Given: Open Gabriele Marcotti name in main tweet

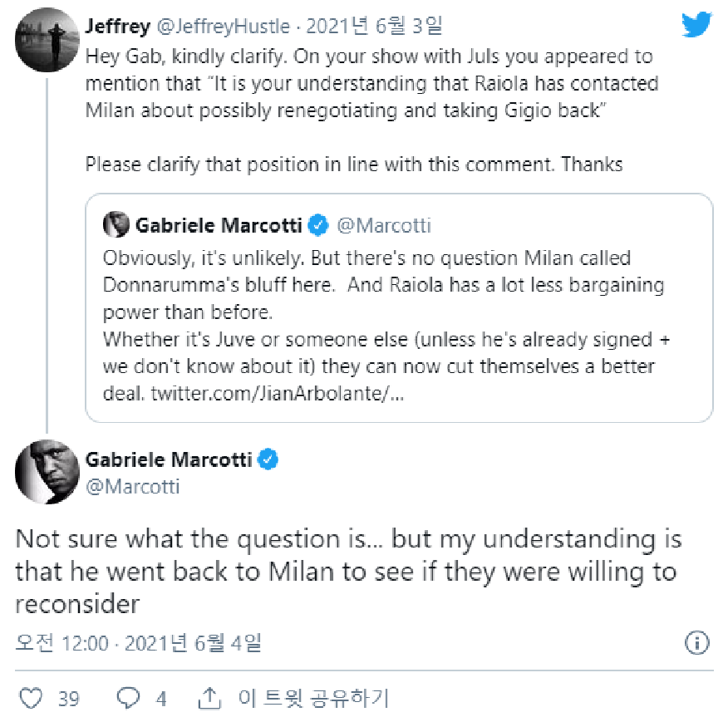Looking at the screenshot, I should (x=170, y=459).
